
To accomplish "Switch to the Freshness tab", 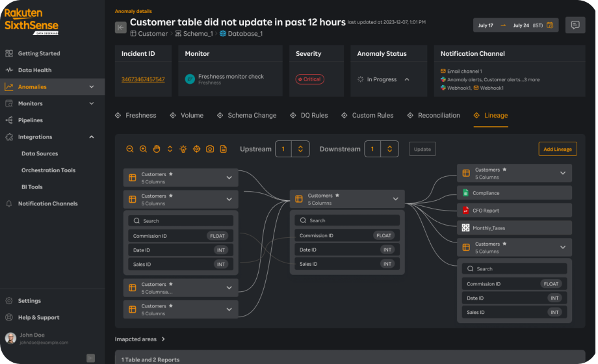I will click(136, 116).
